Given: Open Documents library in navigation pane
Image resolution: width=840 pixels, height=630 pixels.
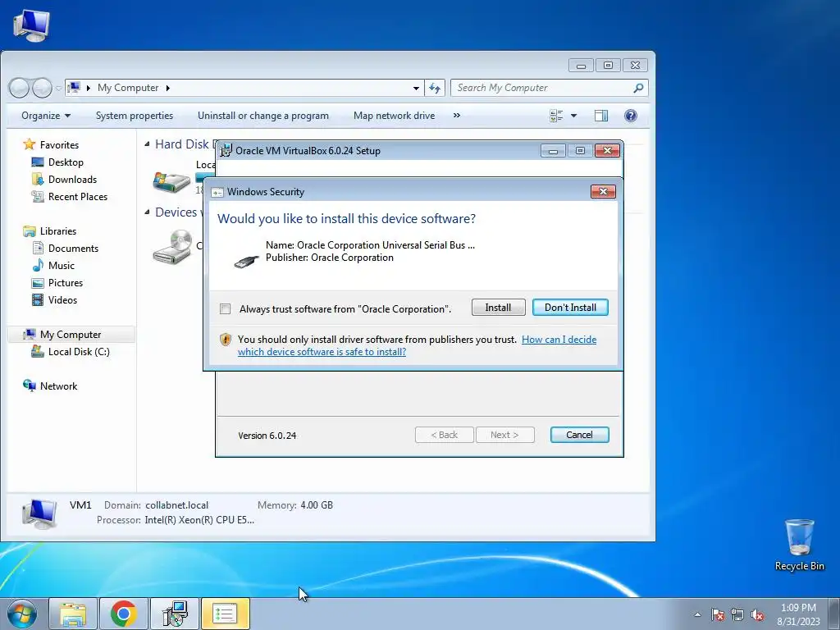Looking at the screenshot, I should (73, 248).
